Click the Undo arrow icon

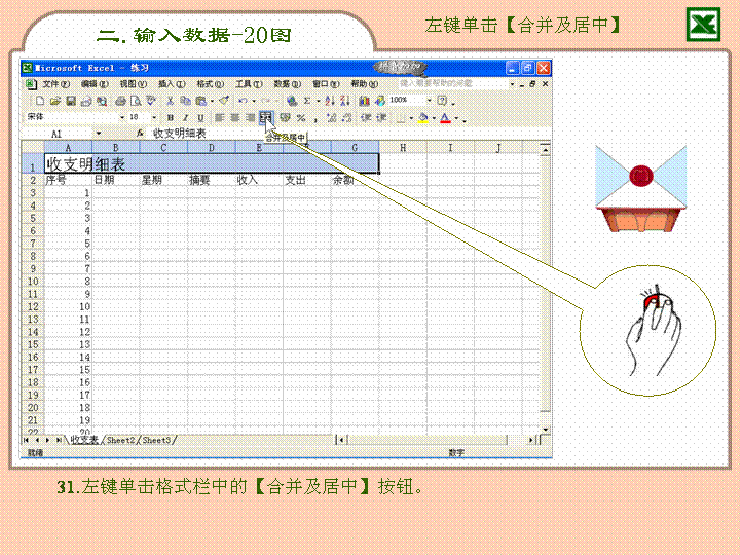coord(242,101)
